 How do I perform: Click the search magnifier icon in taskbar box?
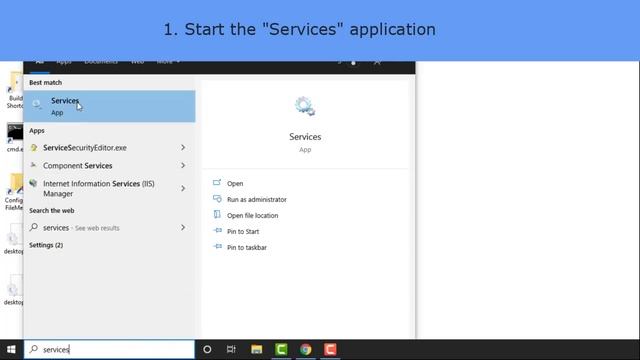[34, 349]
